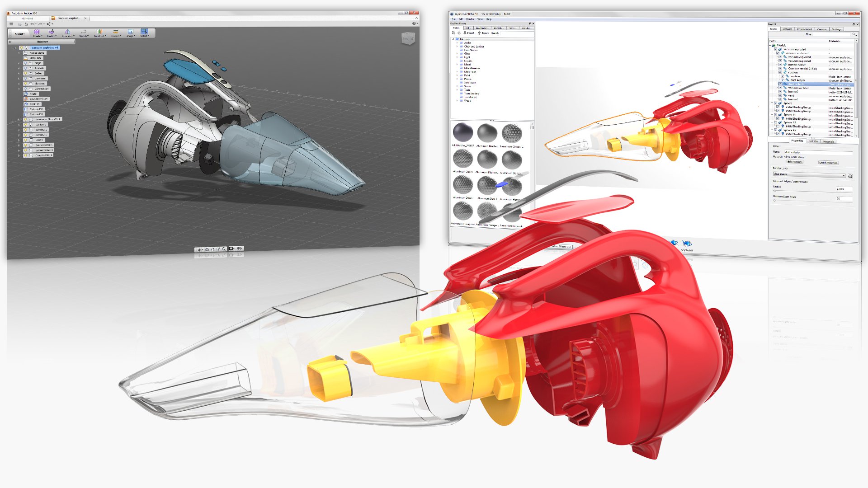The image size is (868, 488).
Task: Open the Render menu in KeyShot
Action: click(x=470, y=19)
